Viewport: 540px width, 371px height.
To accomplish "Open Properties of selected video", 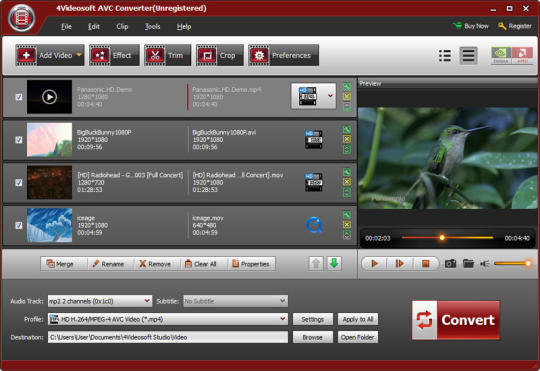I will 251,264.
